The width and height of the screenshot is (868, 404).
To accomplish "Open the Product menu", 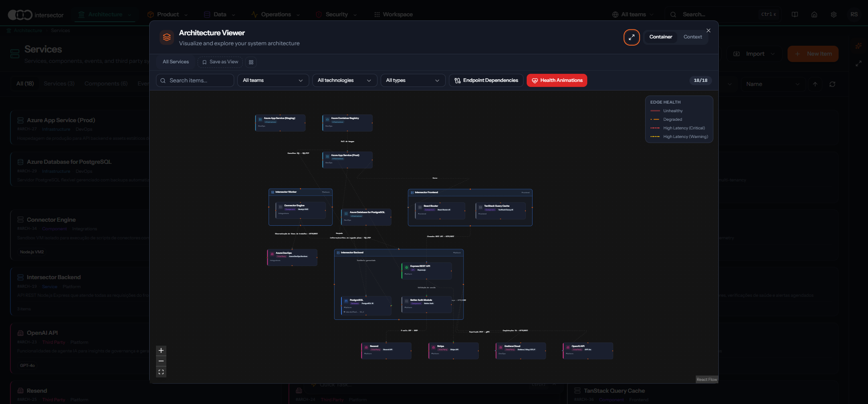I will (168, 14).
